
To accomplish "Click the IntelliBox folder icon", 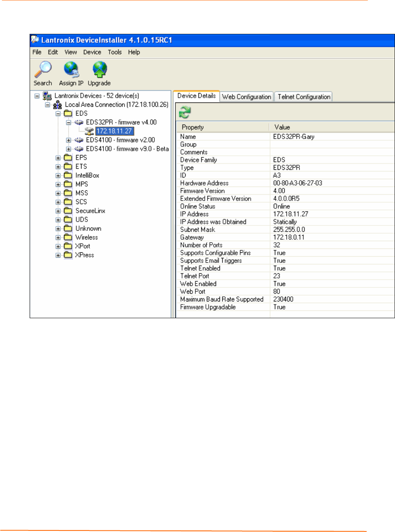I will (68, 176).
